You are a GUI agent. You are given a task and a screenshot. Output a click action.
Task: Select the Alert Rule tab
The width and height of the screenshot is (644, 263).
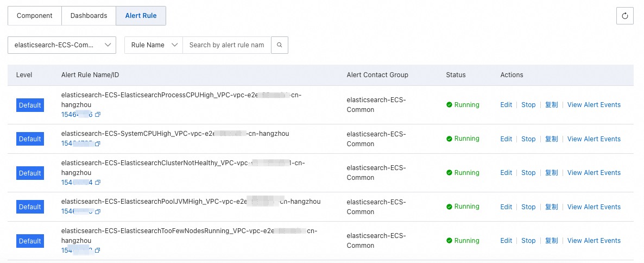(141, 16)
